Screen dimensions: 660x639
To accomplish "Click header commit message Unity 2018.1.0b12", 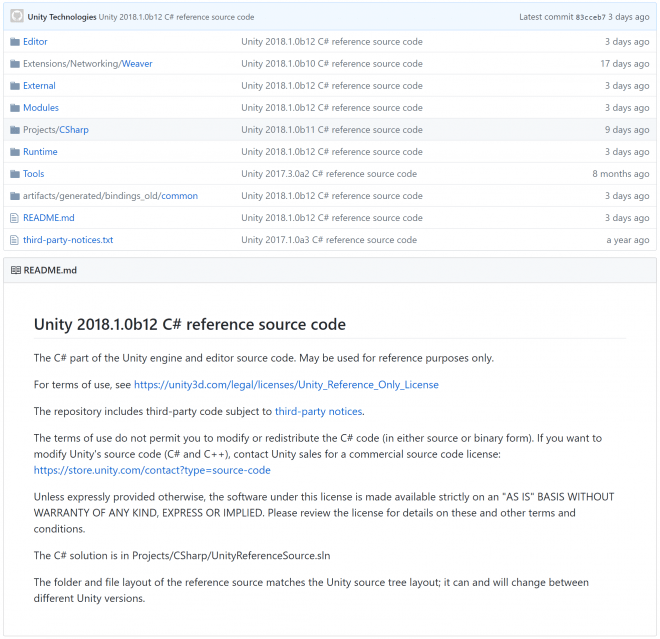I will click(x=176, y=17).
